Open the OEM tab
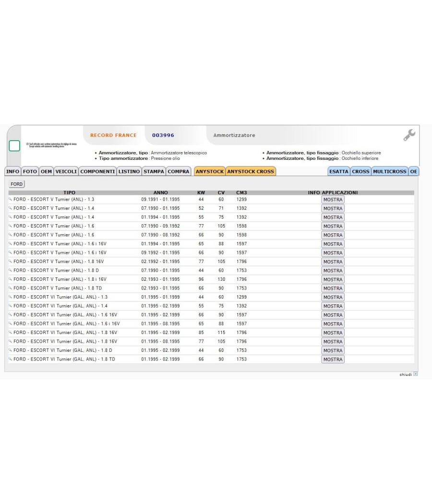 pyautogui.click(x=46, y=171)
